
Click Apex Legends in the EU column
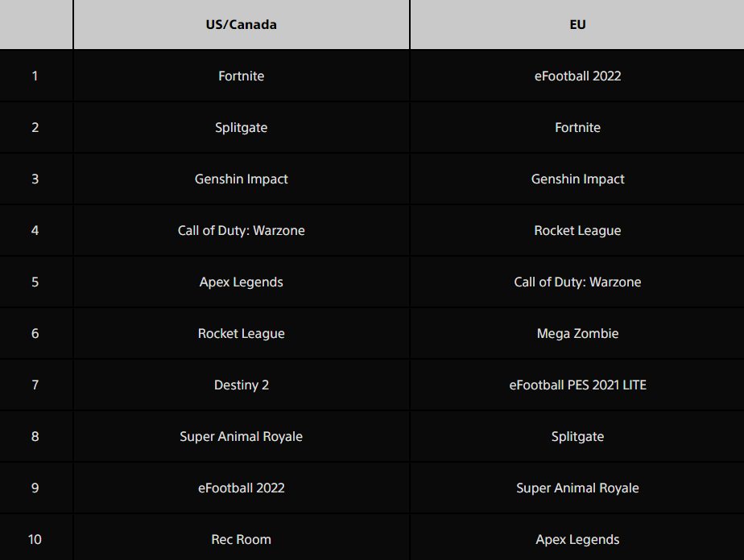pos(577,540)
